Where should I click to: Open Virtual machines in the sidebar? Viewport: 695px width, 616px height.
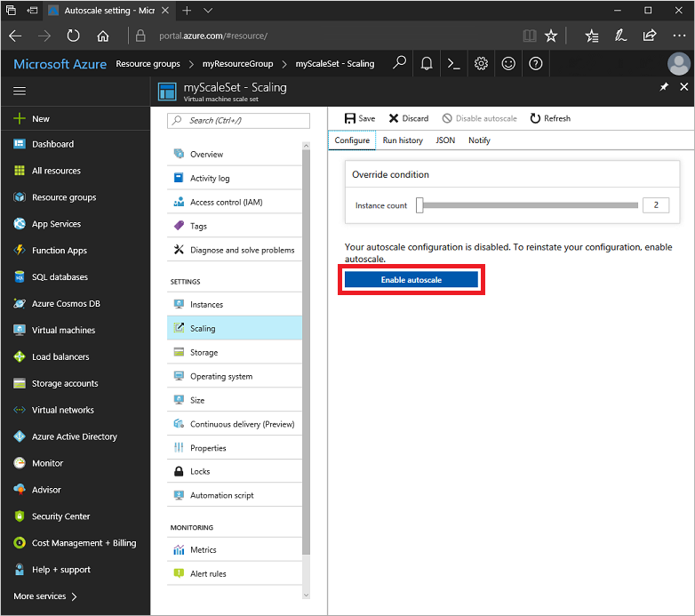point(63,331)
